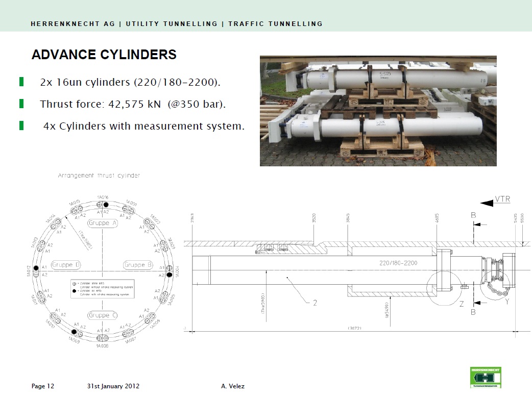Viewport: 532px width, 399px height.
Task: Click the "3520" dimension label
Action: point(314,218)
